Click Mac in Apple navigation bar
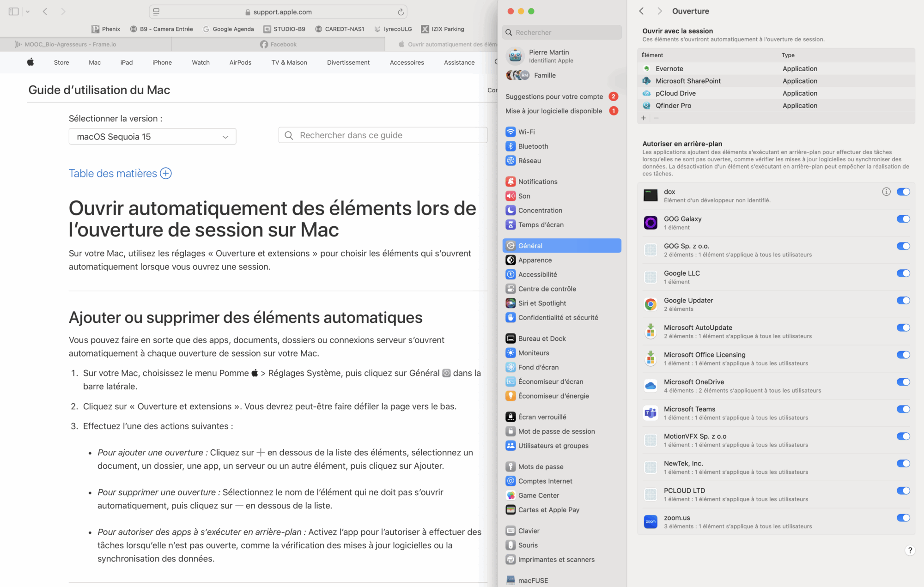 pyautogui.click(x=95, y=62)
